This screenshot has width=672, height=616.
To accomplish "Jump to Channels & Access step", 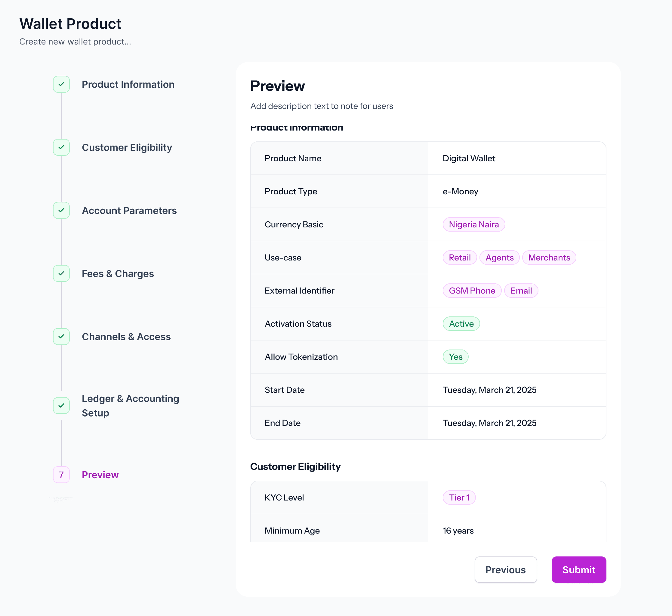I will coord(126,336).
